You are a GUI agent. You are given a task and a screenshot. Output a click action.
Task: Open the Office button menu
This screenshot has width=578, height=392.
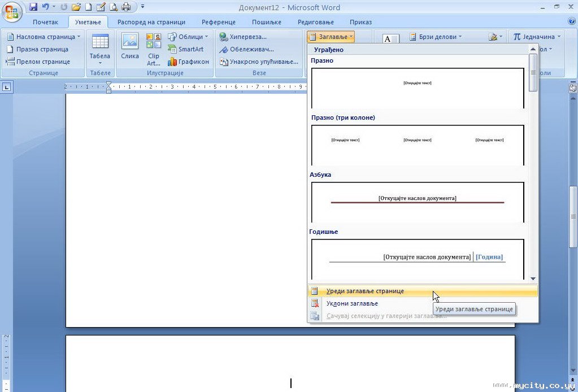12,11
